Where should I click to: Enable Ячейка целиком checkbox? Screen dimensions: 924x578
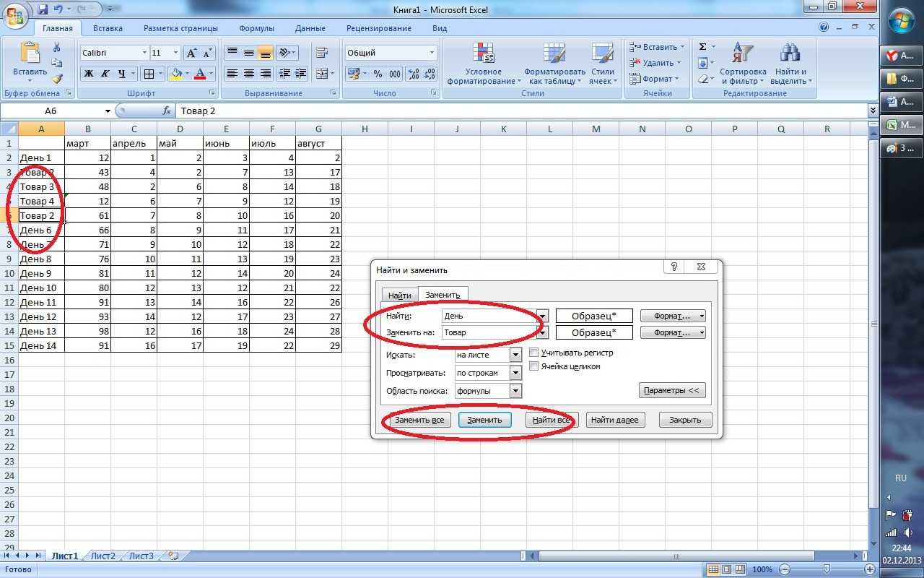[x=534, y=366]
